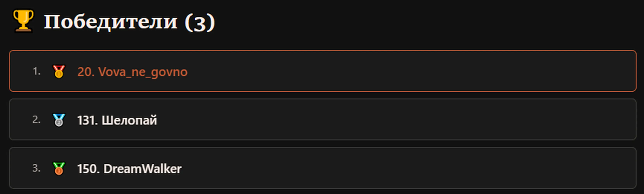Open winner 131. Шелопай
Image resolution: width=644 pixels, height=194 pixels.
tap(117, 120)
